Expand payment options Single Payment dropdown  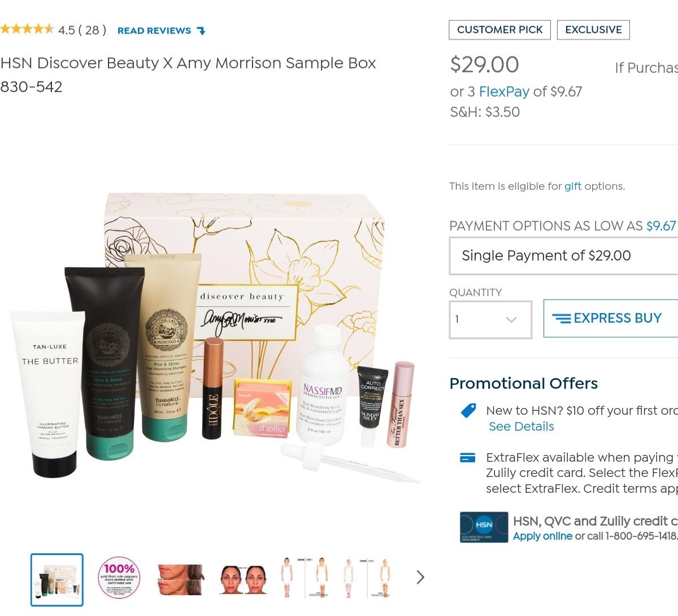pos(563,256)
